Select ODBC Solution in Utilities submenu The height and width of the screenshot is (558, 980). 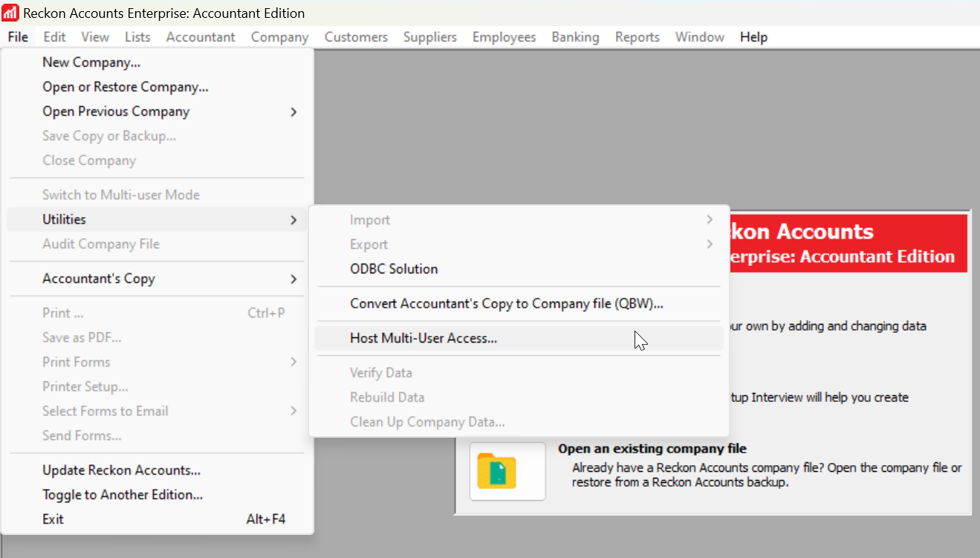pos(519,269)
